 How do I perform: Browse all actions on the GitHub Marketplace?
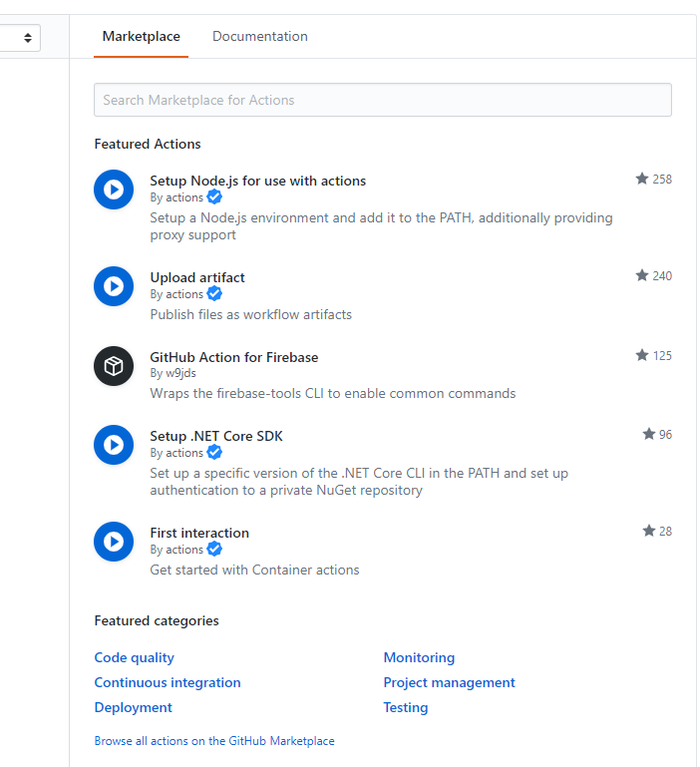coord(214,741)
